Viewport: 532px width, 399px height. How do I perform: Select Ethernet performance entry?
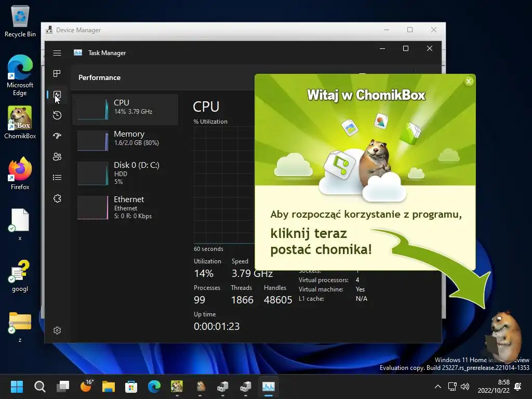click(125, 207)
